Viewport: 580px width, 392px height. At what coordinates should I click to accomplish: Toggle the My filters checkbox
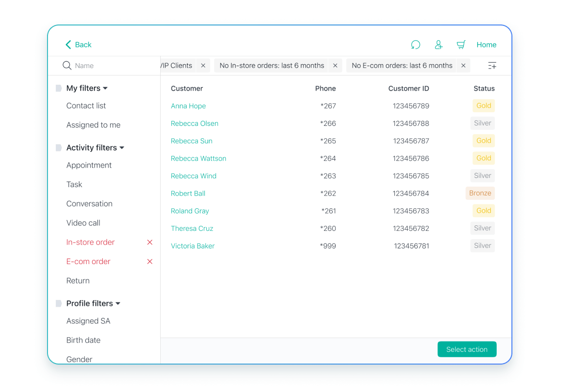pos(58,88)
